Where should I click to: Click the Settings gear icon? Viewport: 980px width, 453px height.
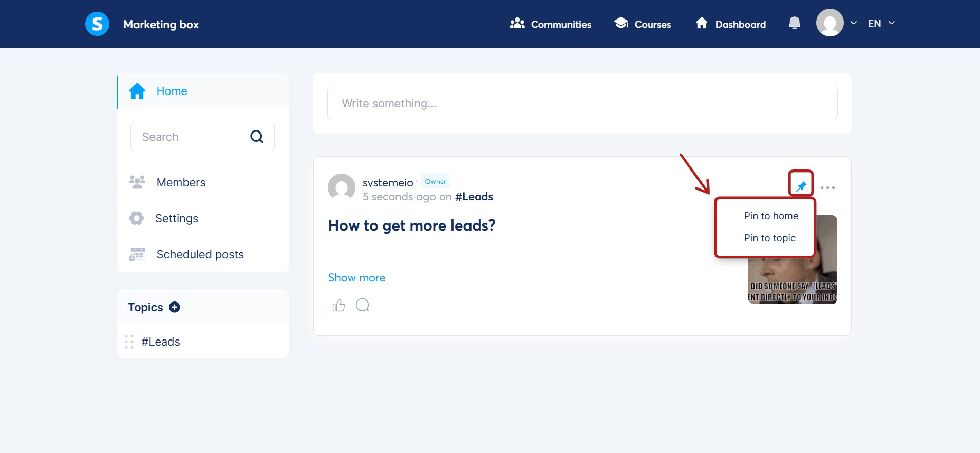coord(137,218)
